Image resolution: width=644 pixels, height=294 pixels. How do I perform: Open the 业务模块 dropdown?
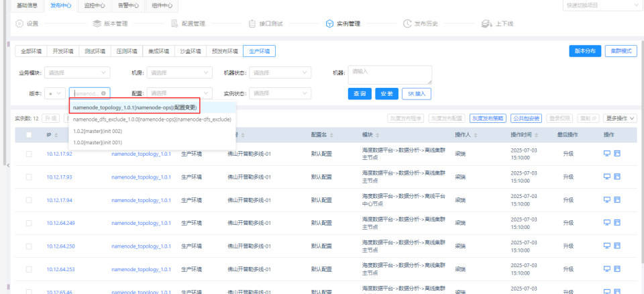[x=76, y=72]
